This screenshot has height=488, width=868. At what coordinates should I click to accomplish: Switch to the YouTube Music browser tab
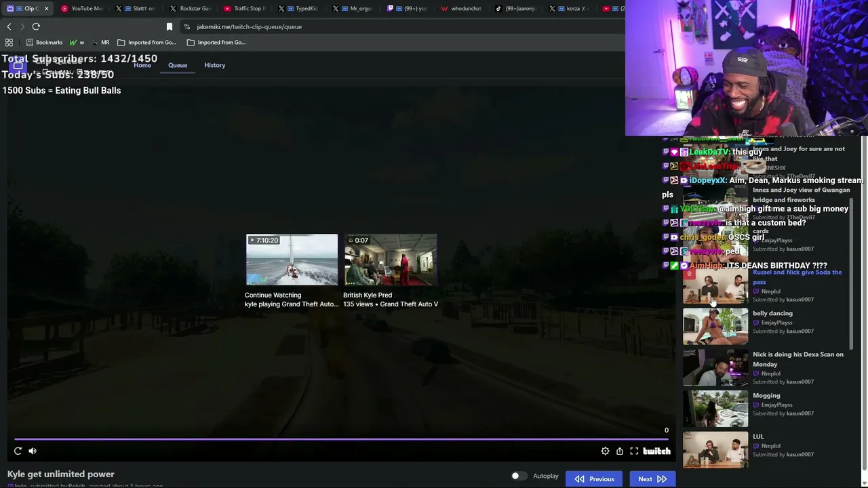81,9
